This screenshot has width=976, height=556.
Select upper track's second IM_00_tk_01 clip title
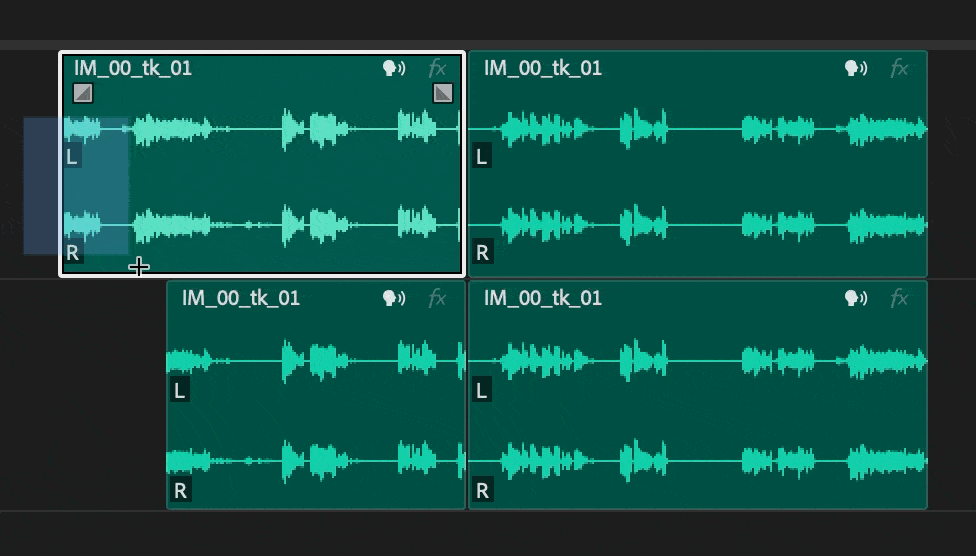click(x=543, y=68)
